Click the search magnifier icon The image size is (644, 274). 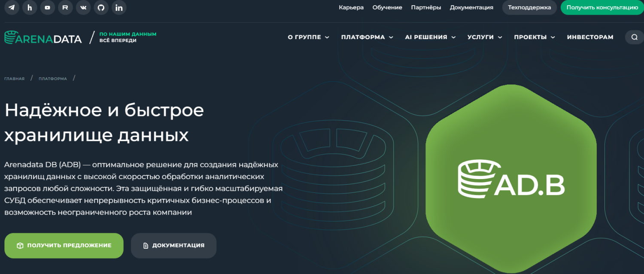click(x=634, y=37)
